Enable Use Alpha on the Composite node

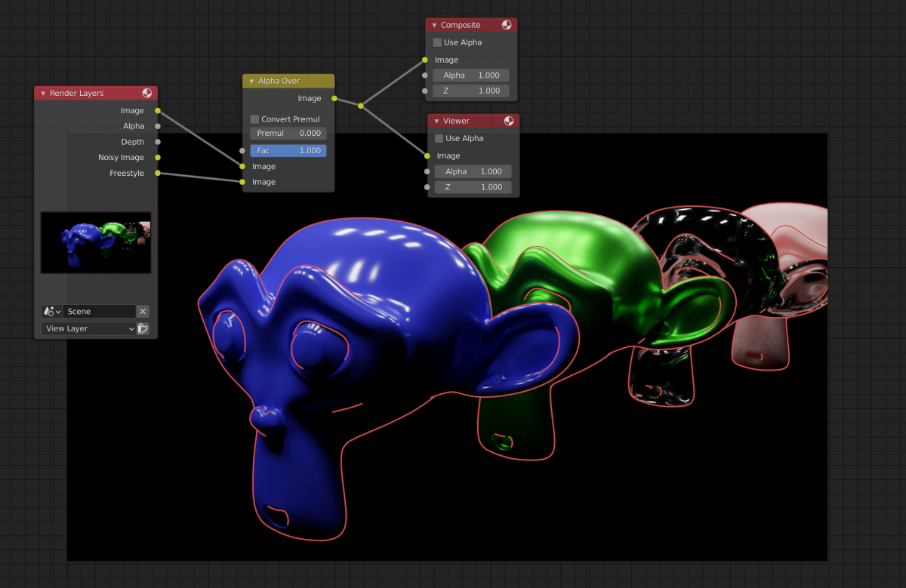(x=436, y=42)
